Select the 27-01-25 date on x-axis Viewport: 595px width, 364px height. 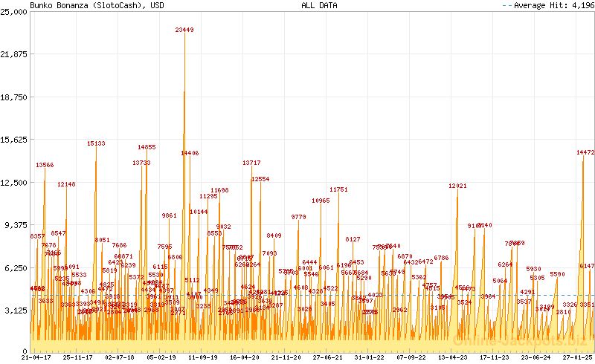click(x=577, y=357)
